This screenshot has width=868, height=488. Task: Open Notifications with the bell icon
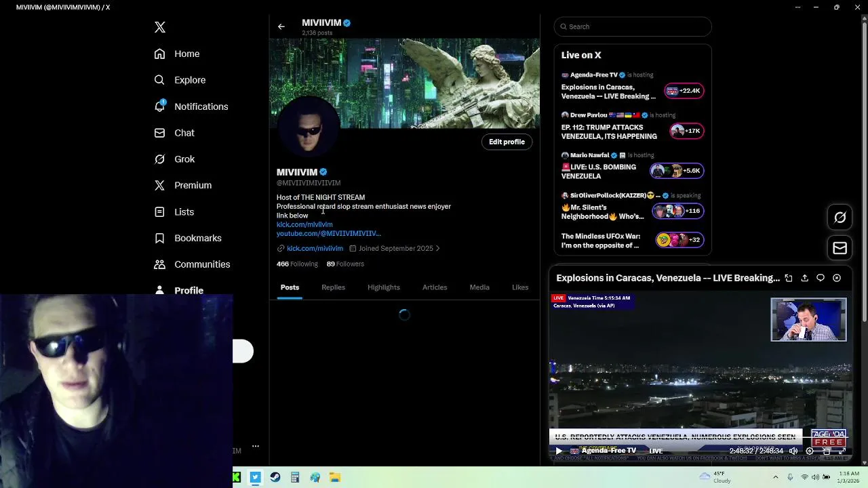[191, 106]
